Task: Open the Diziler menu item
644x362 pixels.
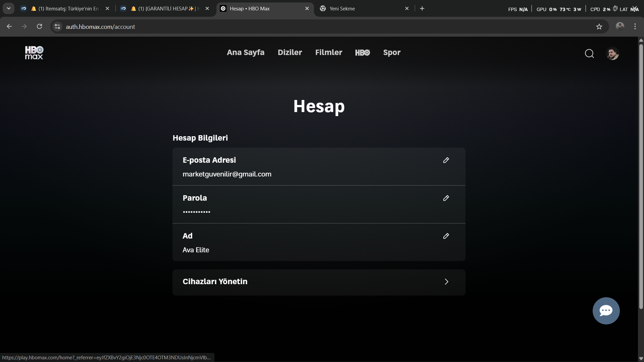Action: tap(290, 53)
